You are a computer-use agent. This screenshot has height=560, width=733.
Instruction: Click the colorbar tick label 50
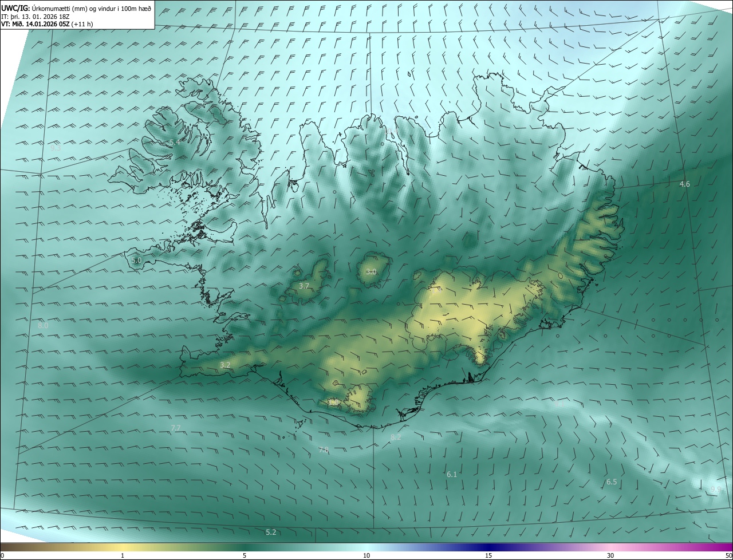tap(728, 555)
